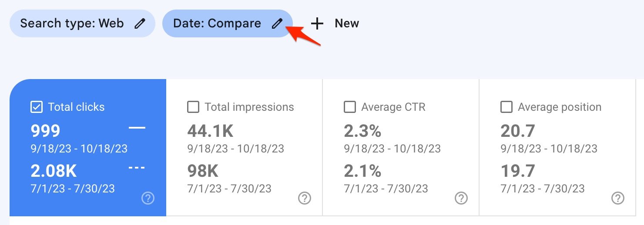Select the Average CTR metric card
The height and width of the screenshot is (225, 644).
[401, 147]
